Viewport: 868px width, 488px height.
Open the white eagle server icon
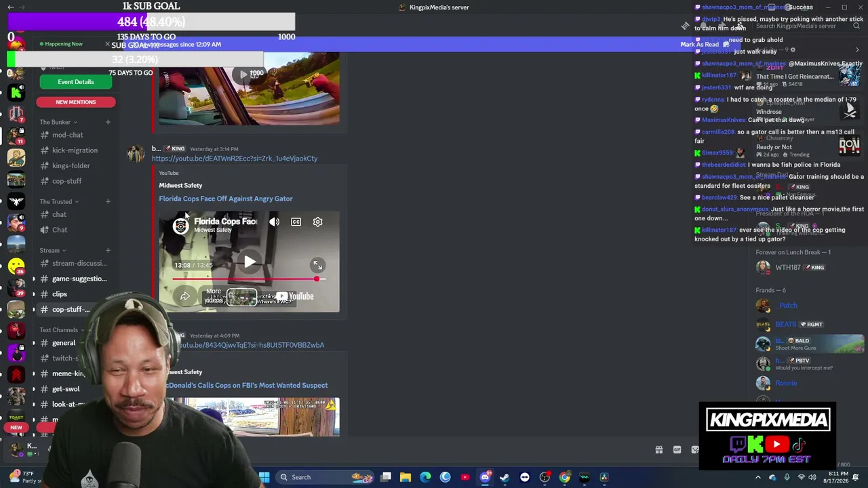click(x=16, y=201)
